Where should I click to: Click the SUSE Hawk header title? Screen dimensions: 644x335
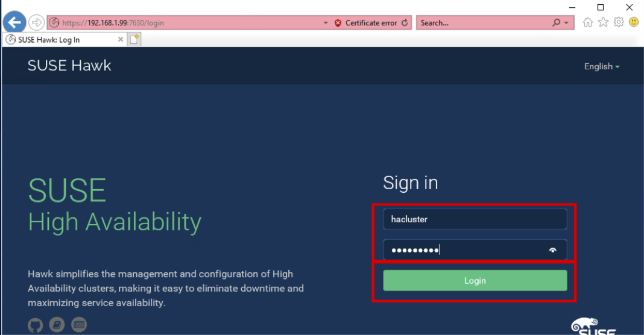(69, 66)
